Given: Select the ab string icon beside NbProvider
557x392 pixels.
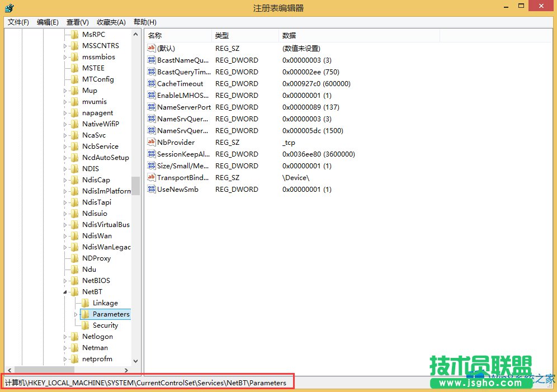Looking at the screenshot, I should click(x=150, y=142).
